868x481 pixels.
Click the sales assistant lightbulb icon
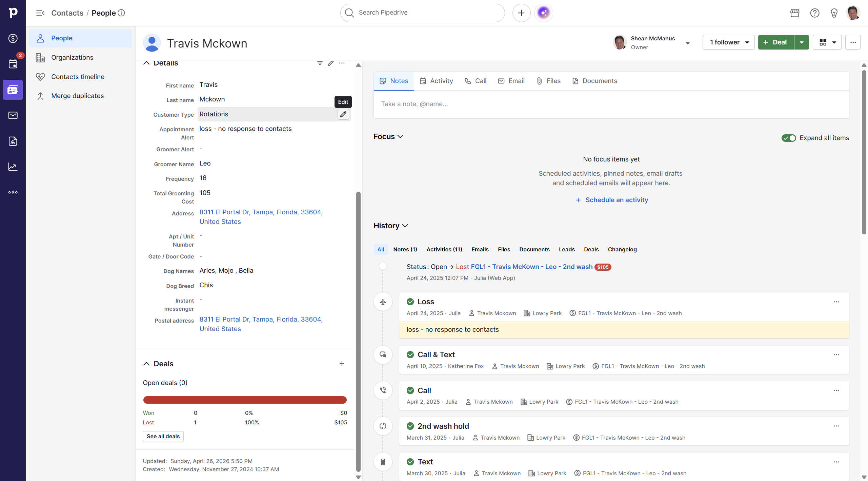pyautogui.click(x=834, y=13)
